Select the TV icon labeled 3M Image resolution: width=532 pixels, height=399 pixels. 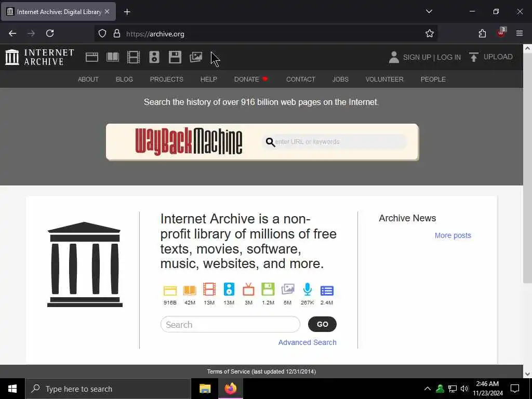click(x=248, y=289)
